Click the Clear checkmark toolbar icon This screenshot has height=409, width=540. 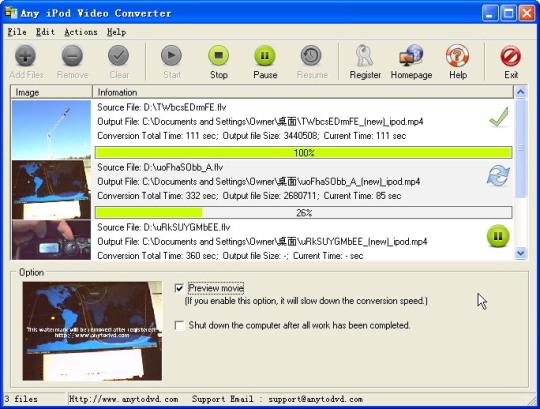(x=118, y=55)
